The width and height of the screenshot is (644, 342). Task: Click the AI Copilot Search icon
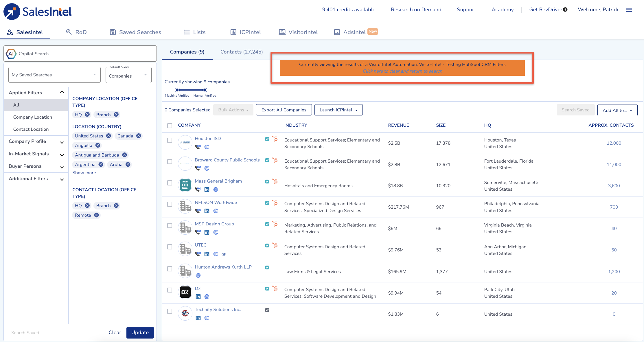tap(11, 54)
